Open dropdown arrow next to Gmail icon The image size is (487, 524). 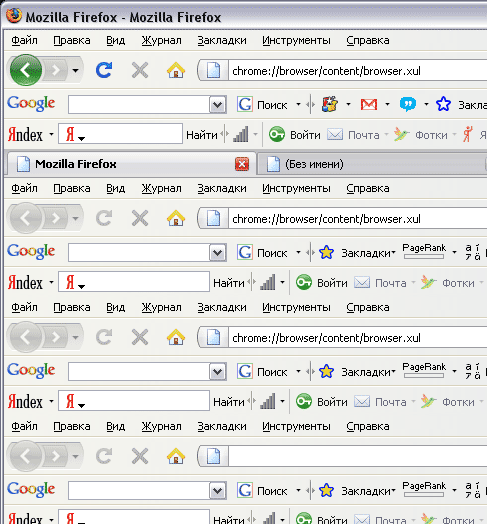click(387, 105)
